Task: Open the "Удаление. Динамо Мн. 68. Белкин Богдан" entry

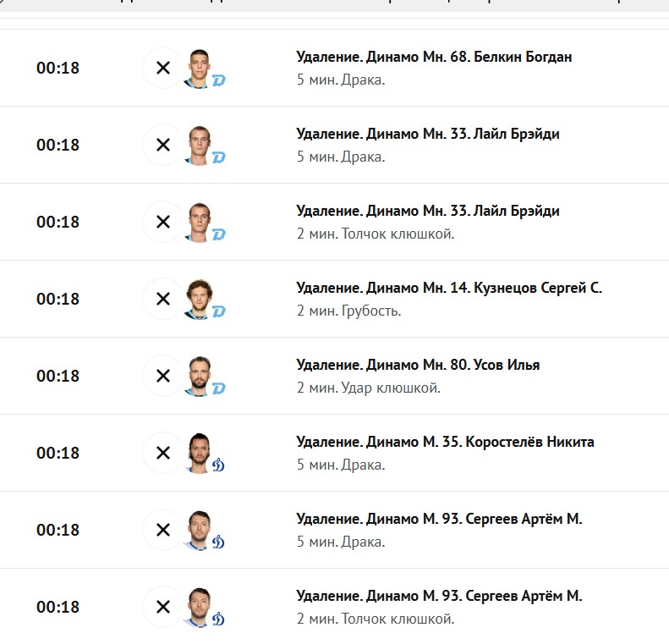Action: pos(434,57)
